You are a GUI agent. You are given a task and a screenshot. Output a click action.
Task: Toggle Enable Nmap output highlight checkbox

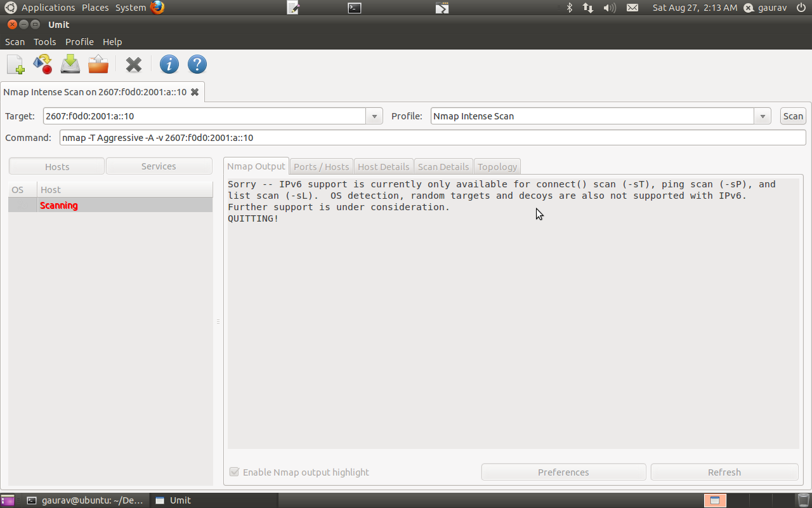tap(234, 472)
